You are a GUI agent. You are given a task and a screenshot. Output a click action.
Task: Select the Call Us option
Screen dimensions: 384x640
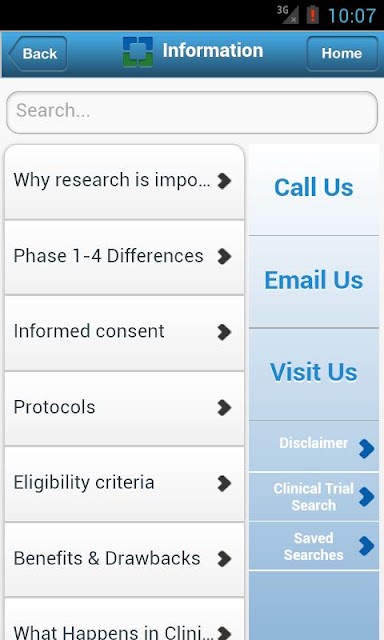(x=314, y=189)
